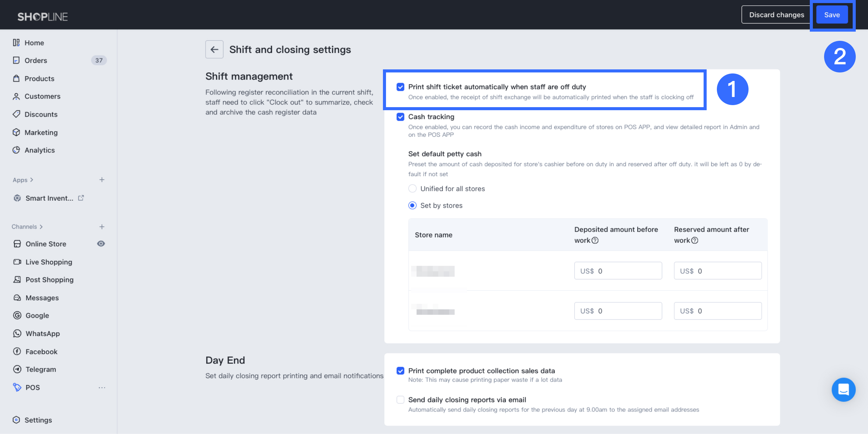Screen dimensions: 868x434
Task: Add a new app with plus icon
Action: [x=102, y=180]
